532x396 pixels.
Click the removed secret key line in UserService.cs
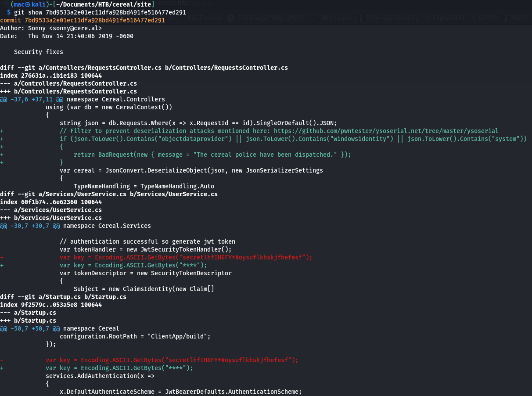click(186, 257)
